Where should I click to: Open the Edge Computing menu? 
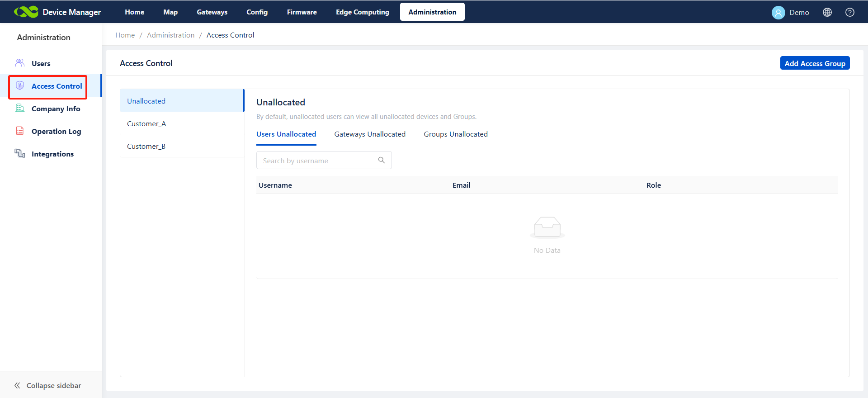tap(362, 12)
